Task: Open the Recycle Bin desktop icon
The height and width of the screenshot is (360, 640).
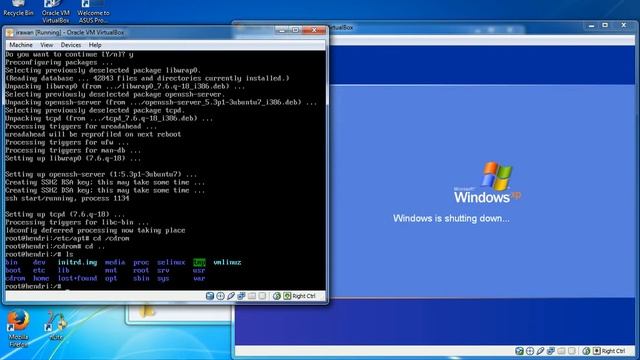Action: point(18,8)
